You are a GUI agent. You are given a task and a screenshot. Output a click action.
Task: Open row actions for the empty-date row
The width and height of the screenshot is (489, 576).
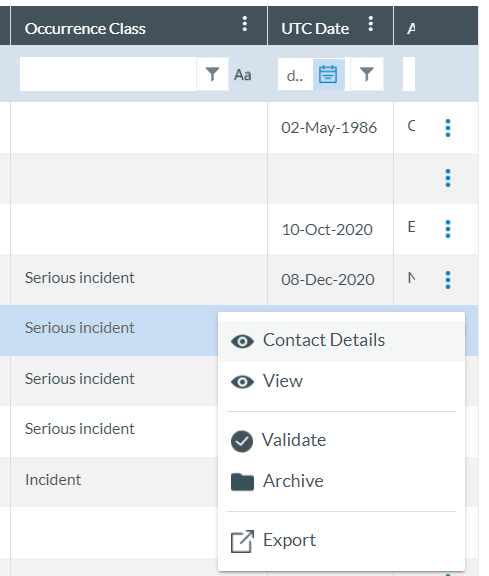(447, 178)
